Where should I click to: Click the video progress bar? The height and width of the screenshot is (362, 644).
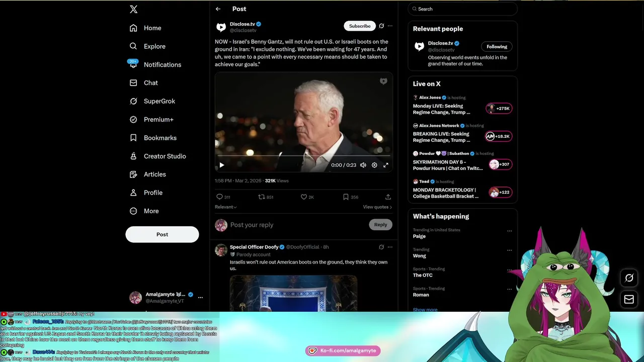pos(304,156)
